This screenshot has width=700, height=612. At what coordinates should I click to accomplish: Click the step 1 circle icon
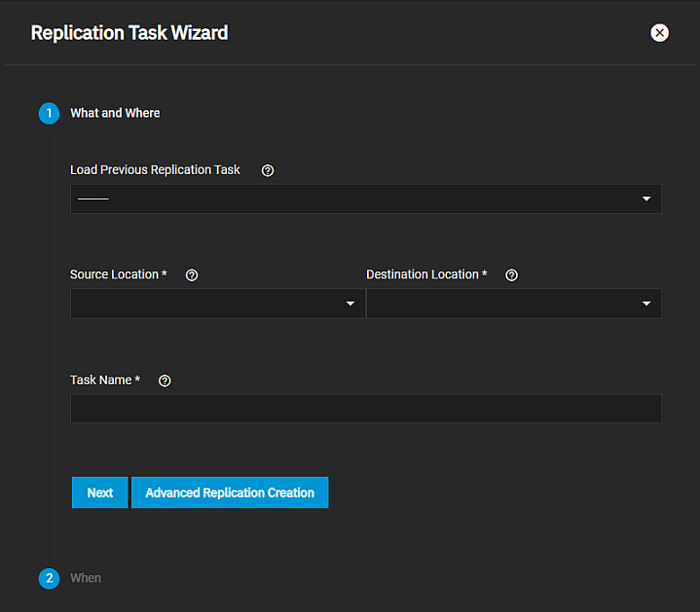50,114
